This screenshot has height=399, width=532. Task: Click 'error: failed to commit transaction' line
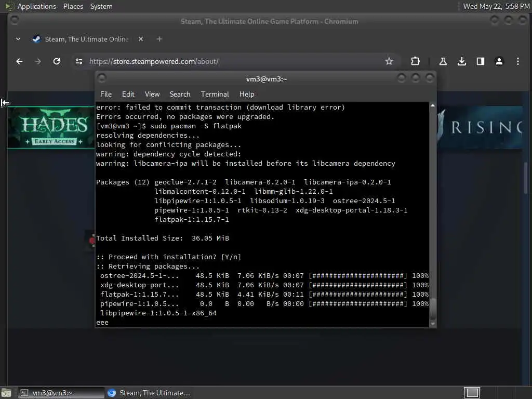(x=220, y=107)
